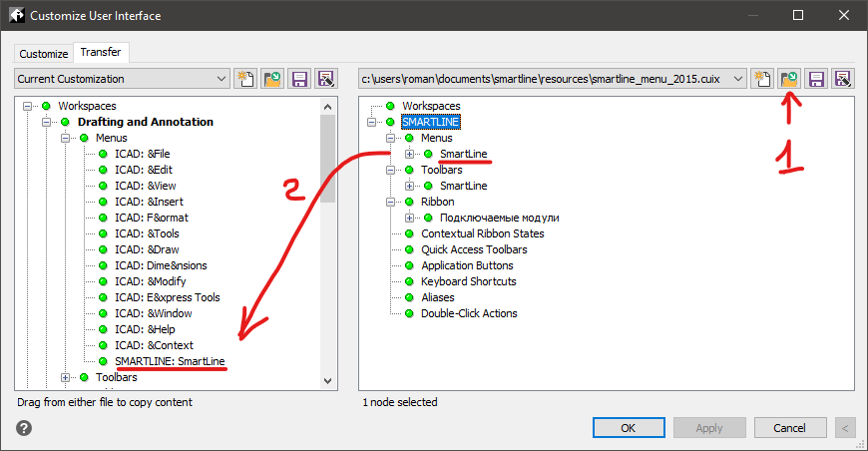Click green node icon beside Double-Click Actions

pos(409,313)
